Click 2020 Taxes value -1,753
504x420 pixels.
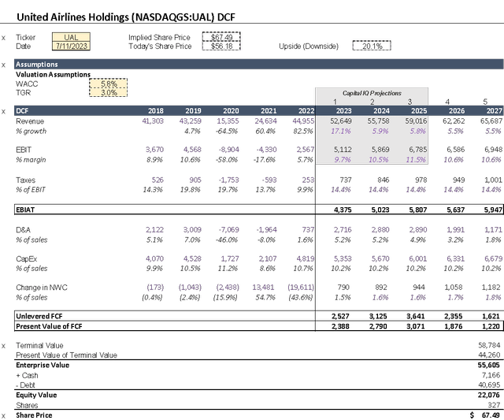pyautogui.click(x=229, y=180)
